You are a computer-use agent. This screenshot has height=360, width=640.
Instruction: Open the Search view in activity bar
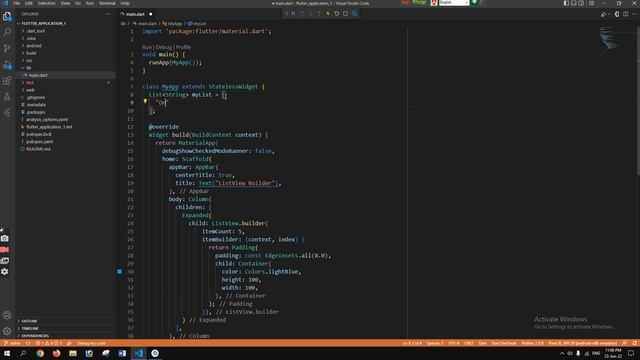(x=7, y=32)
